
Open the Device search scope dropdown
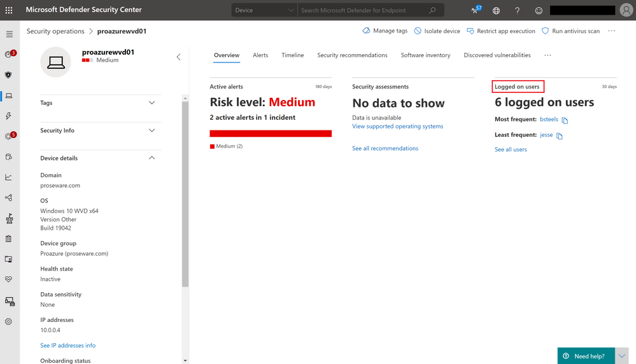click(264, 10)
